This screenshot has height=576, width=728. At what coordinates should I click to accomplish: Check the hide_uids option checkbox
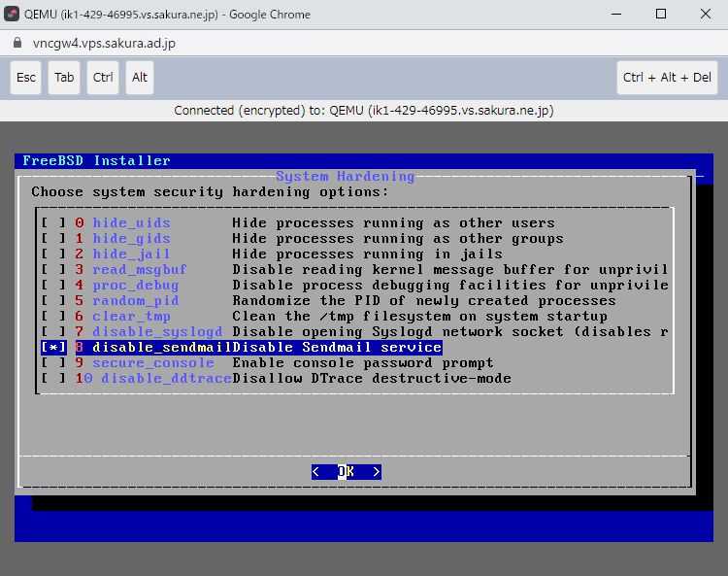[x=53, y=223]
